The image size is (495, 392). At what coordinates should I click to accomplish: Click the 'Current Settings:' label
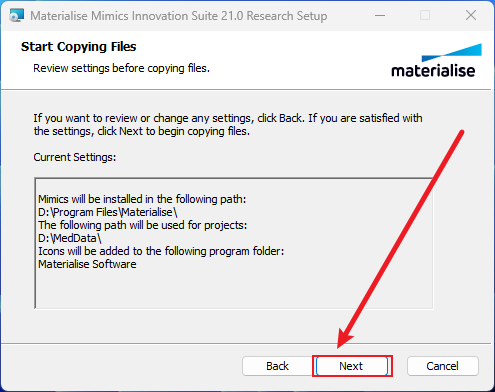pos(75,157)
